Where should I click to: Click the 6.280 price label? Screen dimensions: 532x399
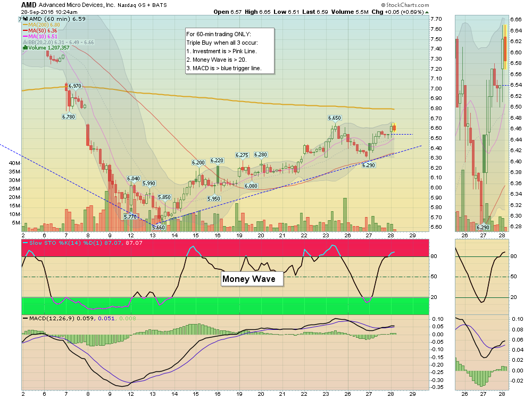pyautogui.click(x=261, y=155)
